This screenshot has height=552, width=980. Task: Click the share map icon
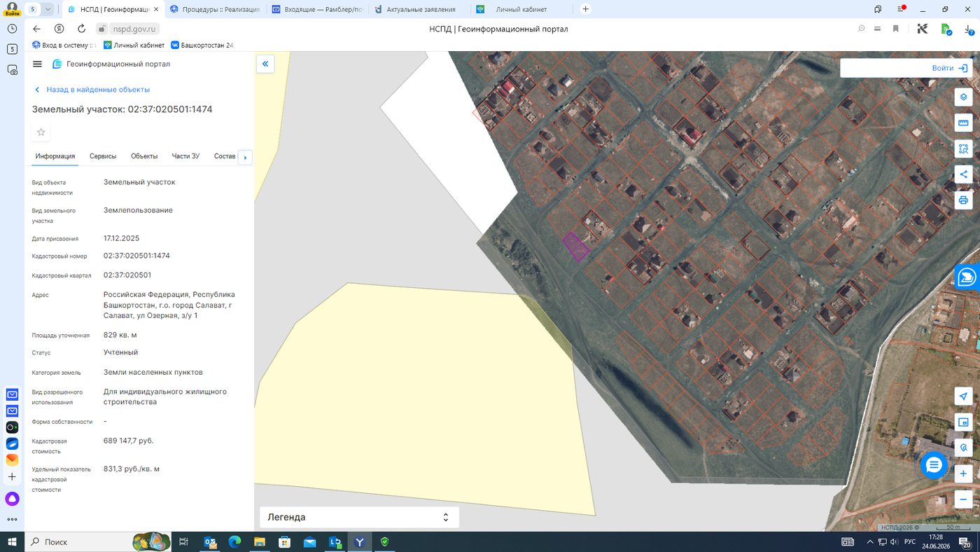pos(963,174)
